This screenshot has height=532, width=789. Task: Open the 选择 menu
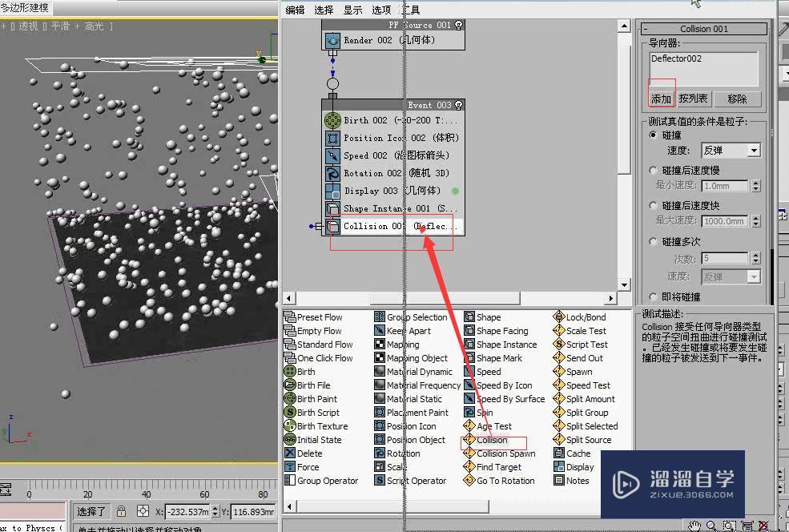click(324, 10)
